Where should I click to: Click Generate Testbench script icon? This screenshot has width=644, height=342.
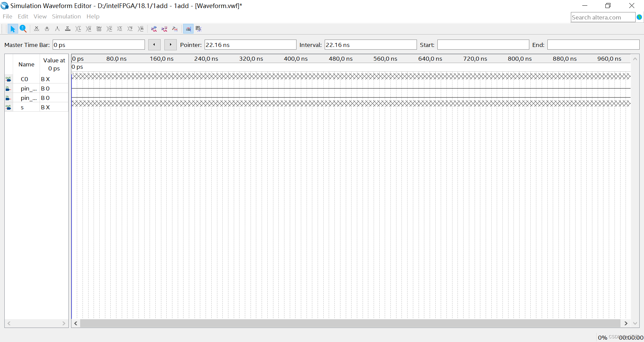tap(175, 29)
